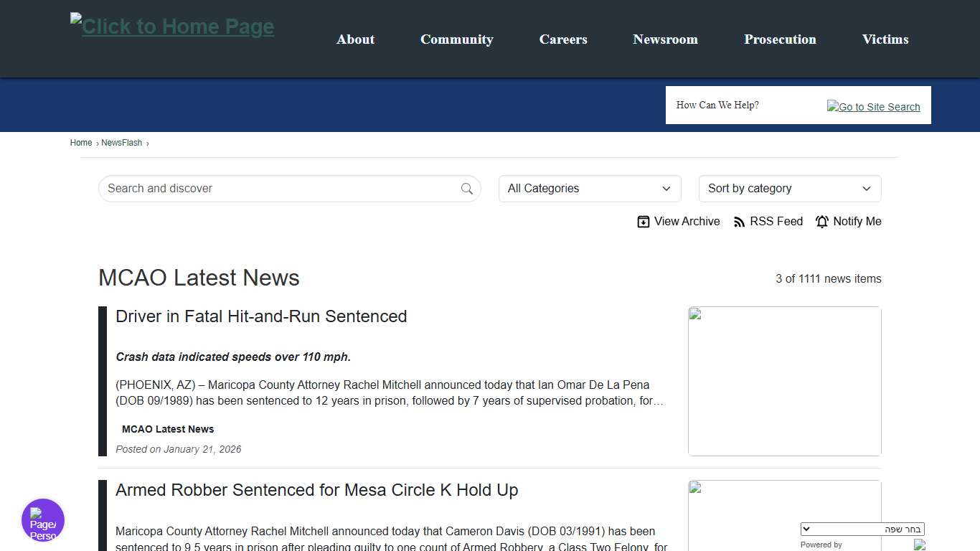Click the Victims menu item
The image size is (980, 551).
click(x=885, y=39)
